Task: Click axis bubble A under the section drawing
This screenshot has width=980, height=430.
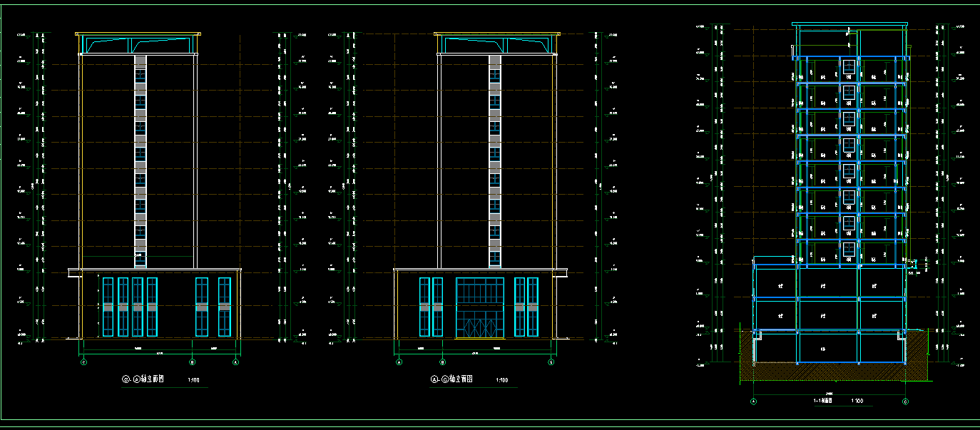Action: 753,401
